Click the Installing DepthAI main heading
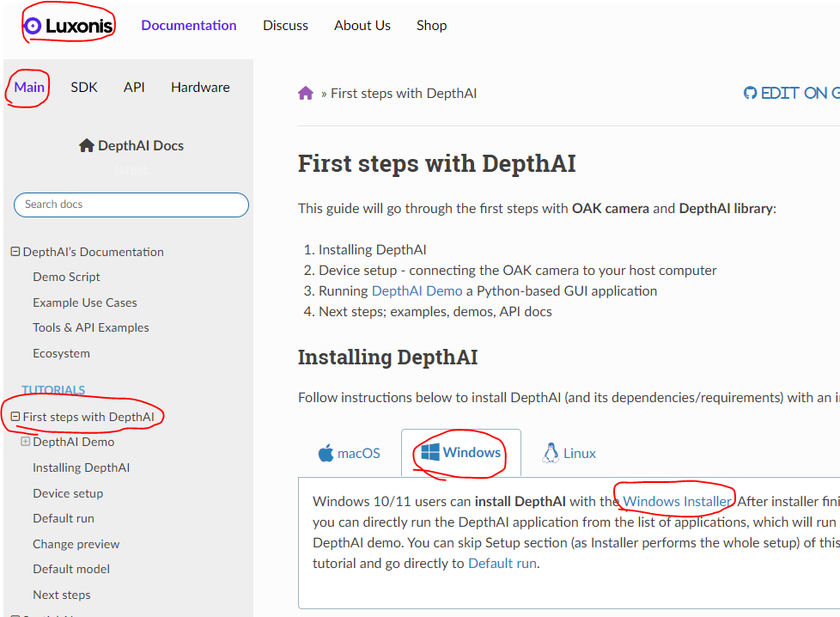 388,357
